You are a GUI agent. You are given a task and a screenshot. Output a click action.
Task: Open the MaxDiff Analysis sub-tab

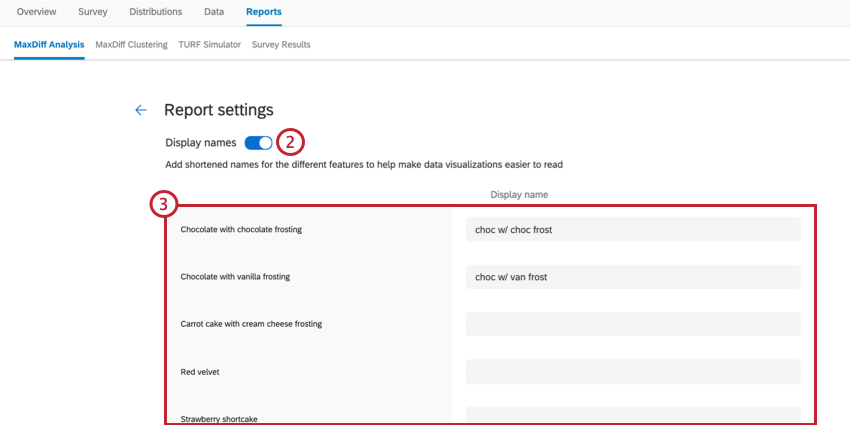click(x=49, y=45)
